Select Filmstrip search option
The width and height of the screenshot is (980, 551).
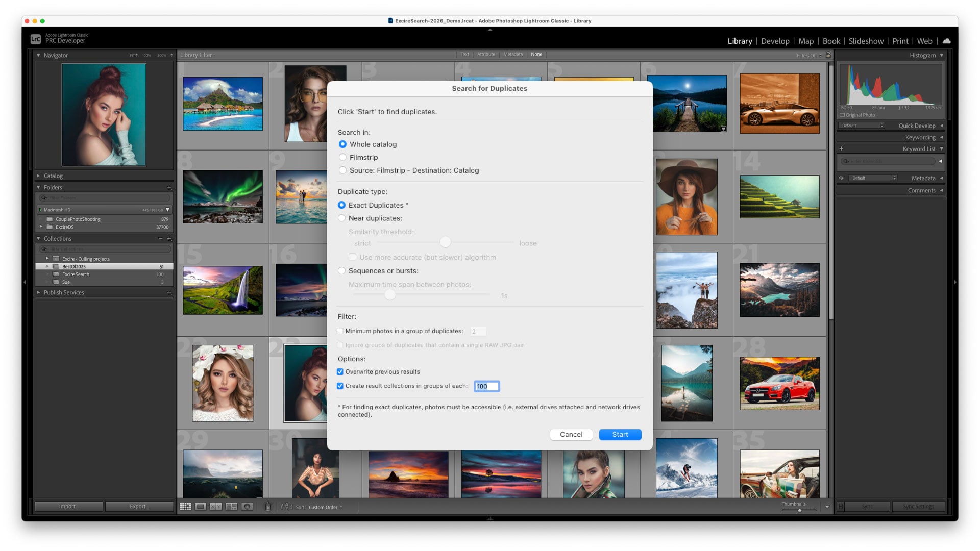(343, 158)
